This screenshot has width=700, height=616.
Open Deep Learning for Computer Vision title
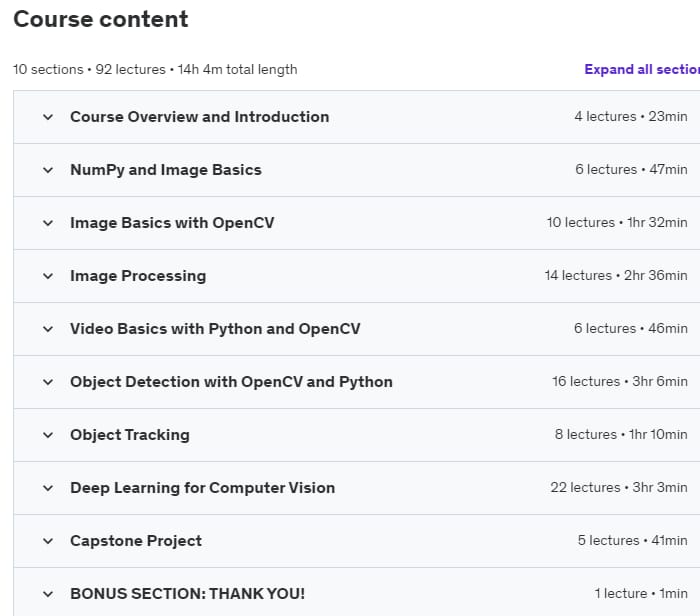pyautogui.click(x=202, y=488)
